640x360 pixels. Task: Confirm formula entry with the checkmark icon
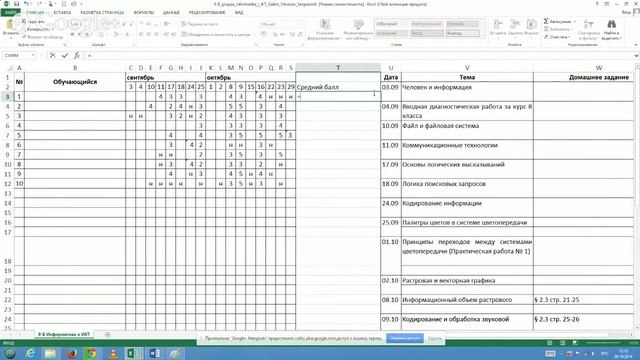[64, 56]
